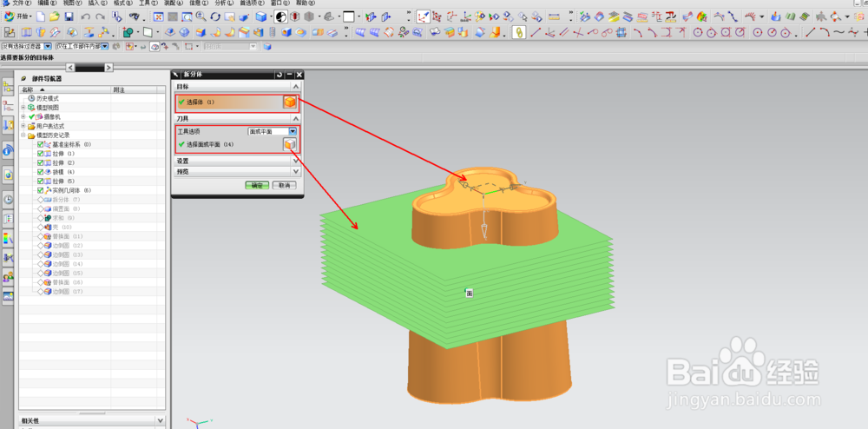The image size is (868, 429).
Task: Click the select face or plane cube icon
Action: tap(290, 144)
